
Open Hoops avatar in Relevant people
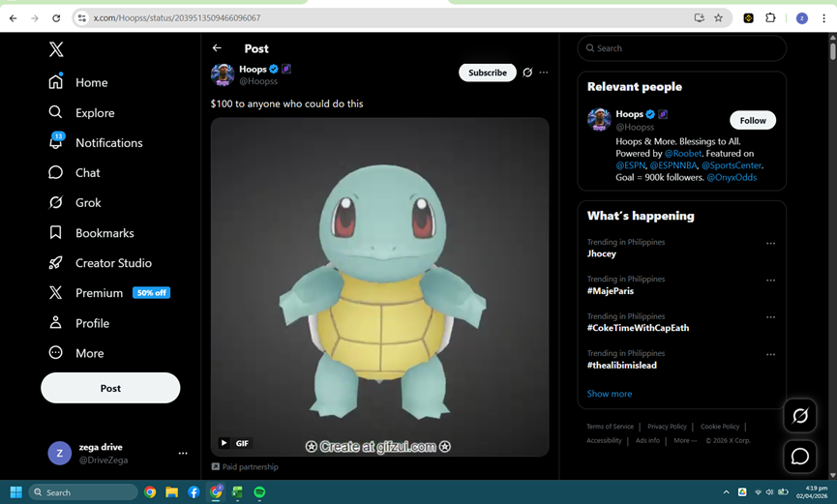pyautogui.click(x=599, y=120)
